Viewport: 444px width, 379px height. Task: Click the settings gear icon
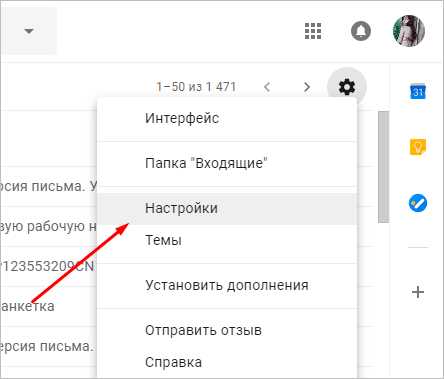pos(347,87)
